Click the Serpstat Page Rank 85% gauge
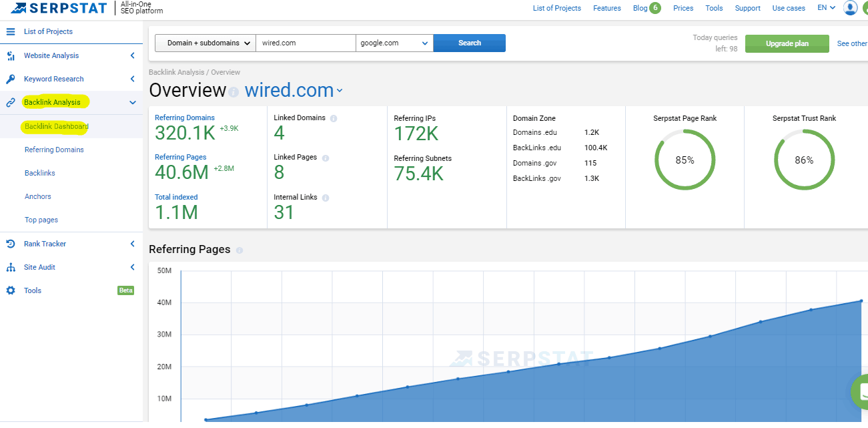The image size is (868, 428). pos(685,160)
